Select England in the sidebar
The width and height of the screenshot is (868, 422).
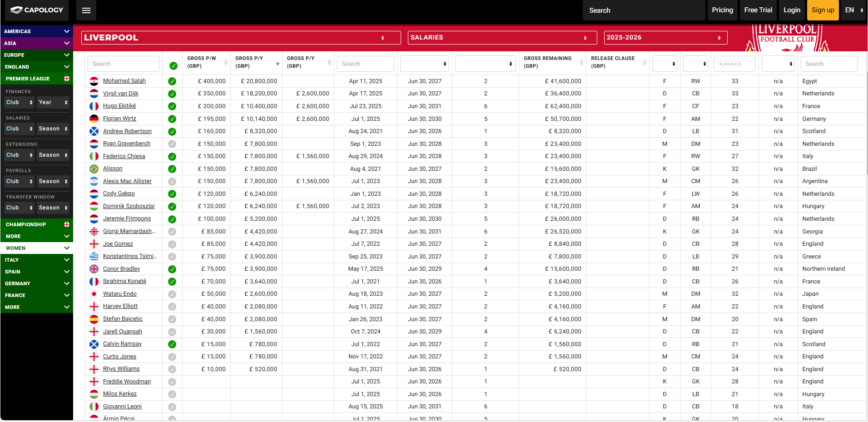37,67
